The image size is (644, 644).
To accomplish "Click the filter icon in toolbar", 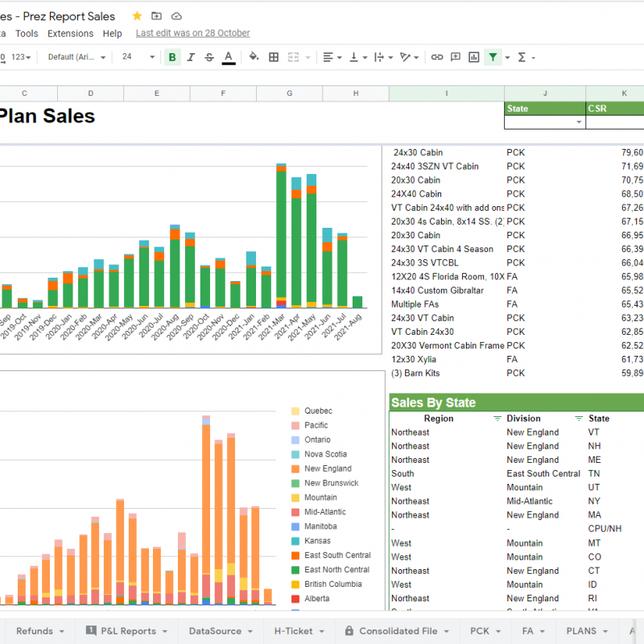I will [x=493, y=57].
